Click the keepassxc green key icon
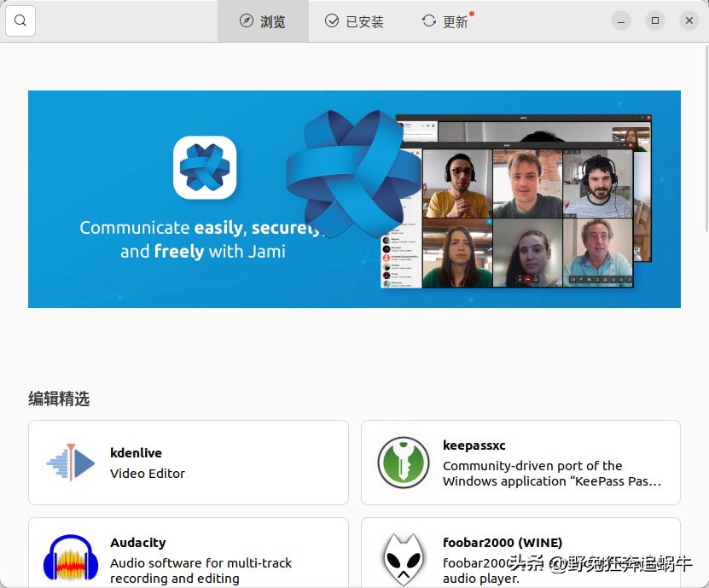Viewport: 709px width, 588px height. pyautogui.click(x=404, y=463)
